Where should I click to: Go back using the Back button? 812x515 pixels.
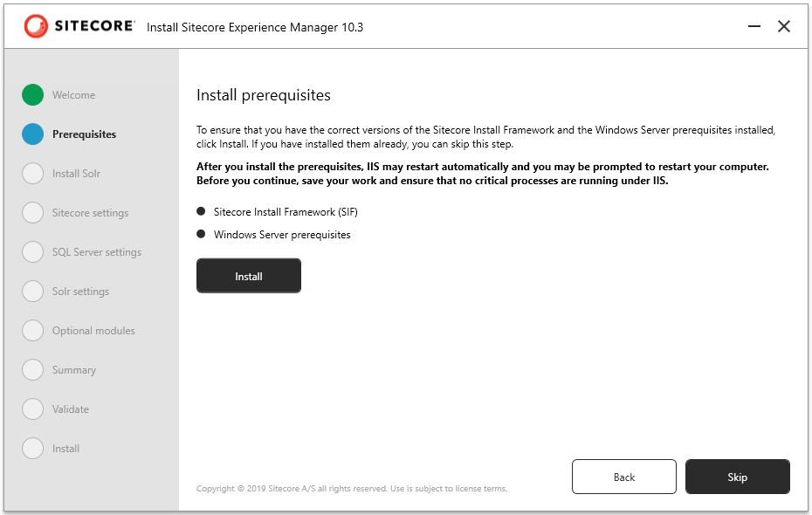pyautogui.click(x=623, y=477)
